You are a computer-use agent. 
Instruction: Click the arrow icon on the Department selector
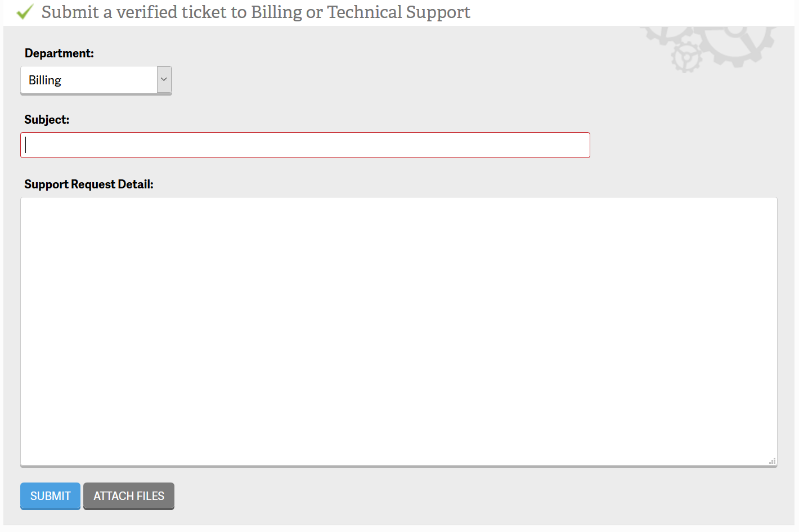click(x=163, y=80)
